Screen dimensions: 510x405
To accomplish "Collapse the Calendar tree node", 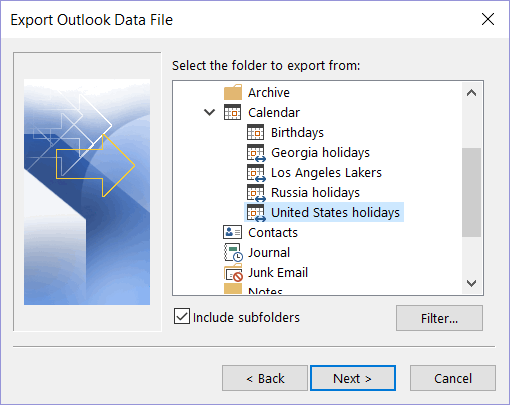I will [209, 112].
